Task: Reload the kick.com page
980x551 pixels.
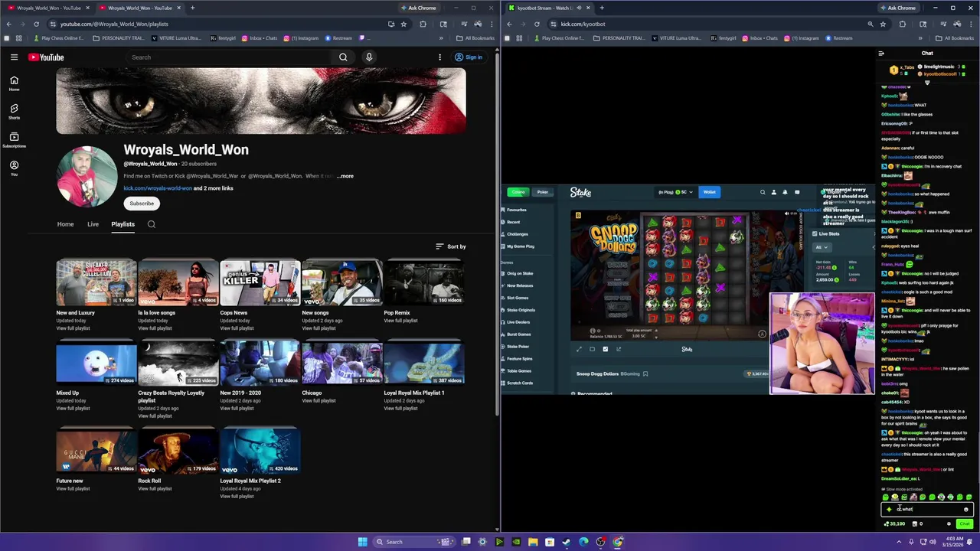Action: point(537,24)
